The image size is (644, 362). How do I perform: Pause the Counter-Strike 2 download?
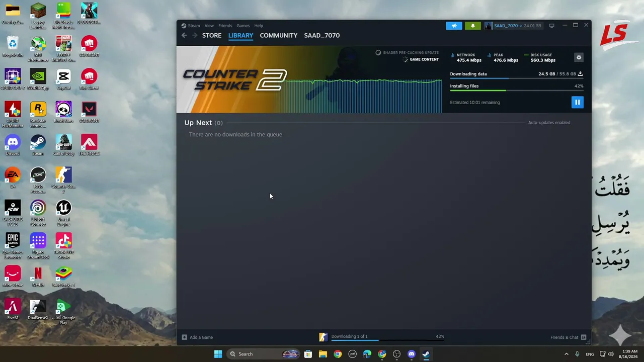pyautogui.click(x=577, y=102)
